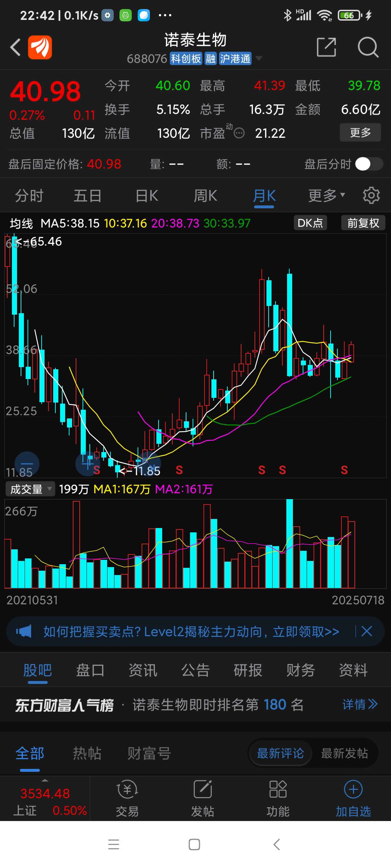Expand dropdown arrow beside stock tags
391x868 pixels.
tap(258, 58)
